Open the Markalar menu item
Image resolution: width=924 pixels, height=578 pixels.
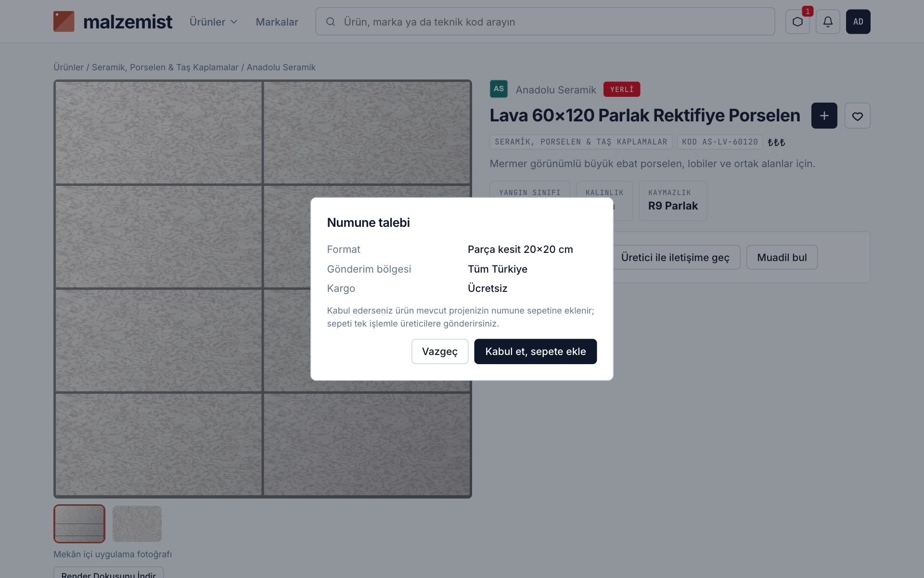[x=277, y=22]
